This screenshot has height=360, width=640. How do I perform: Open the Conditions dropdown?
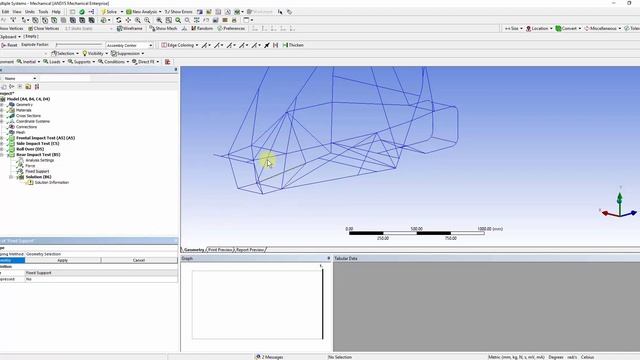pyautogui.click(x=113, y=62)
